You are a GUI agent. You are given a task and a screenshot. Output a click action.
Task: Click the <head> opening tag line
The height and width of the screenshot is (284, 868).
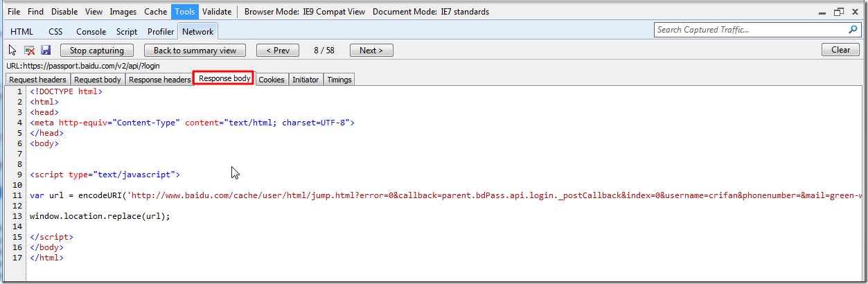(44, 112)
